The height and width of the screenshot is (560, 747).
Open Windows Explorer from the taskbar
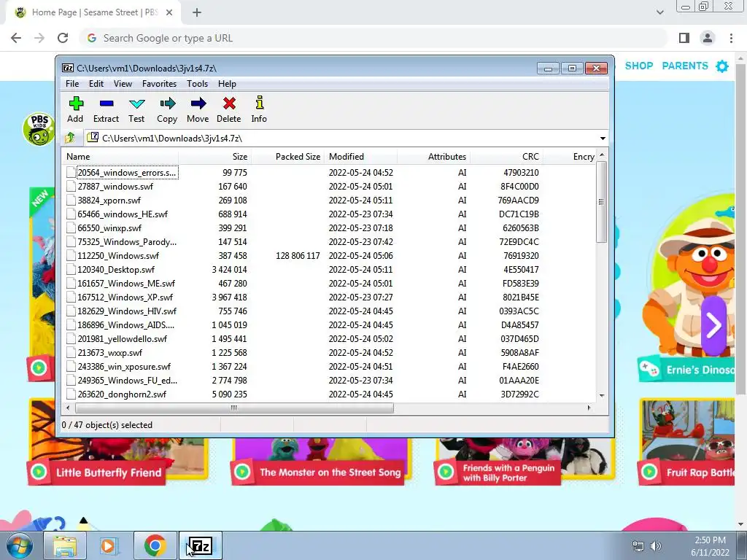pos(65,545)
